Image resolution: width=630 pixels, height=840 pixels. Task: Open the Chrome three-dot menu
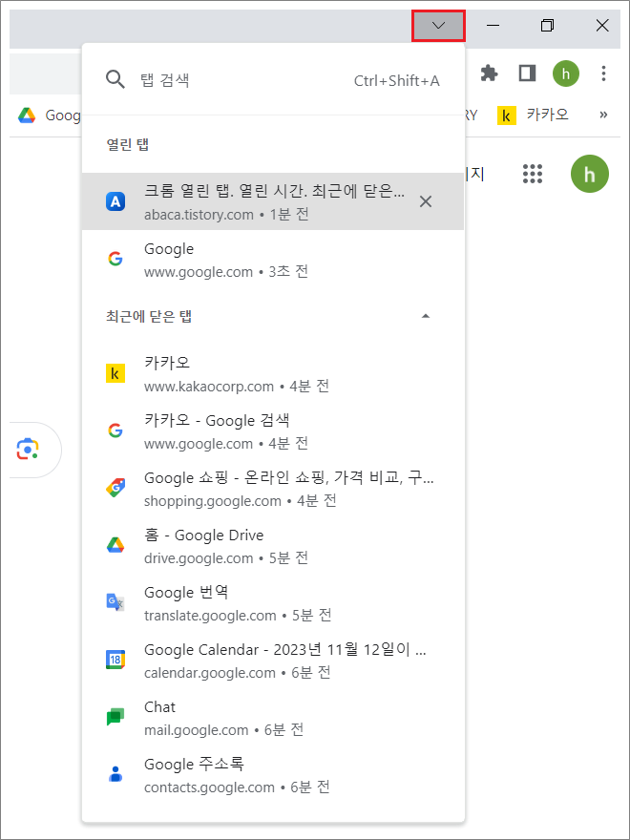click(x=603, y=73)
